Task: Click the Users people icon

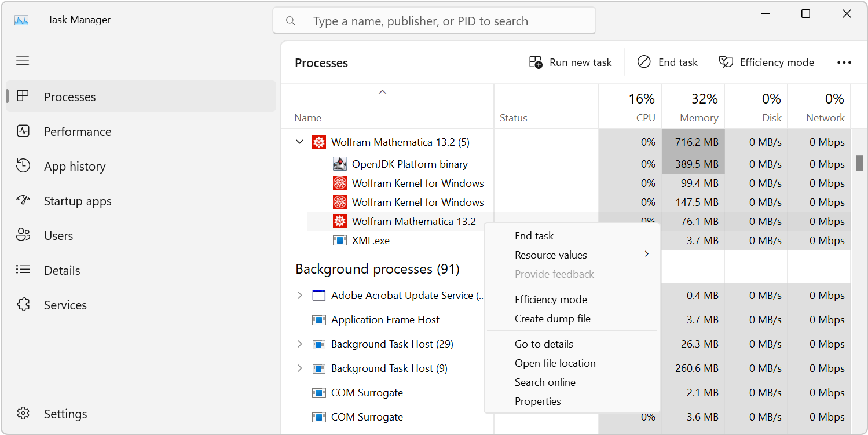Action: (x=23, y=235)
